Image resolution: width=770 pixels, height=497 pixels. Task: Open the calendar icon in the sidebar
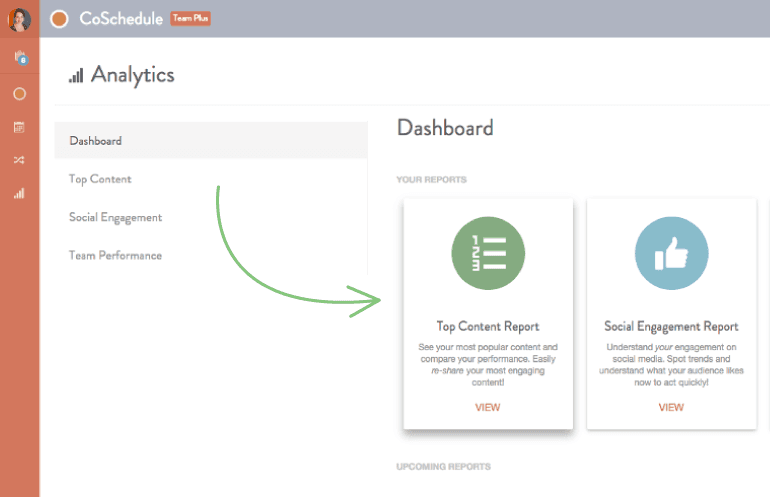point(19,127)
